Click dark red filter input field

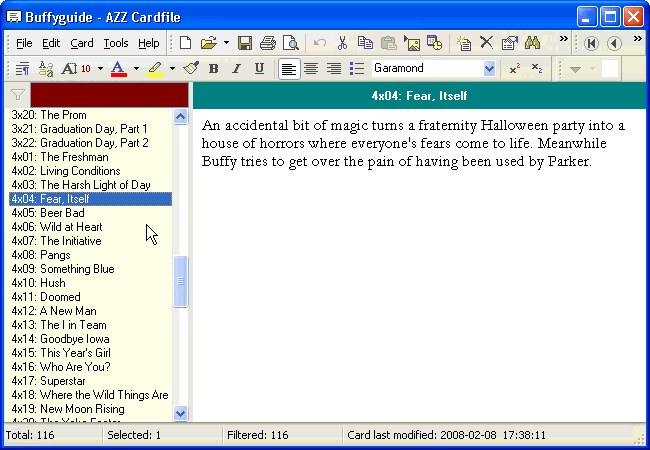coord(109,95)
